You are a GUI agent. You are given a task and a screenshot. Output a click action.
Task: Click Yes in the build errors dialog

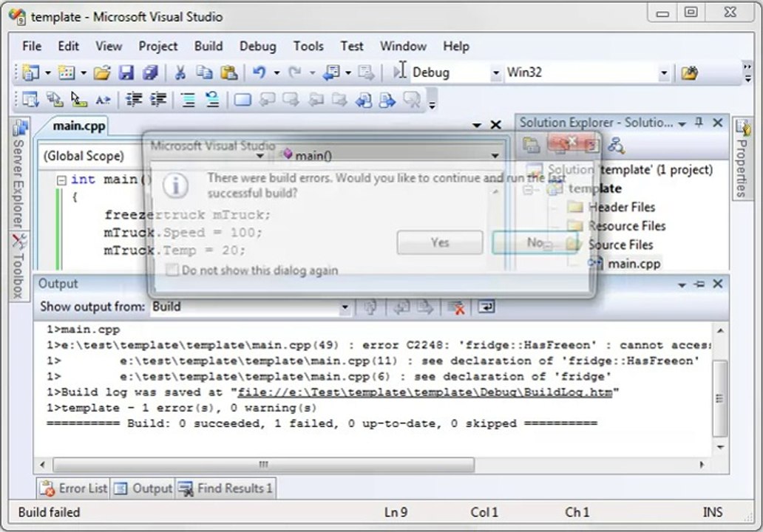pyautogui.click(x=440, y=242)
